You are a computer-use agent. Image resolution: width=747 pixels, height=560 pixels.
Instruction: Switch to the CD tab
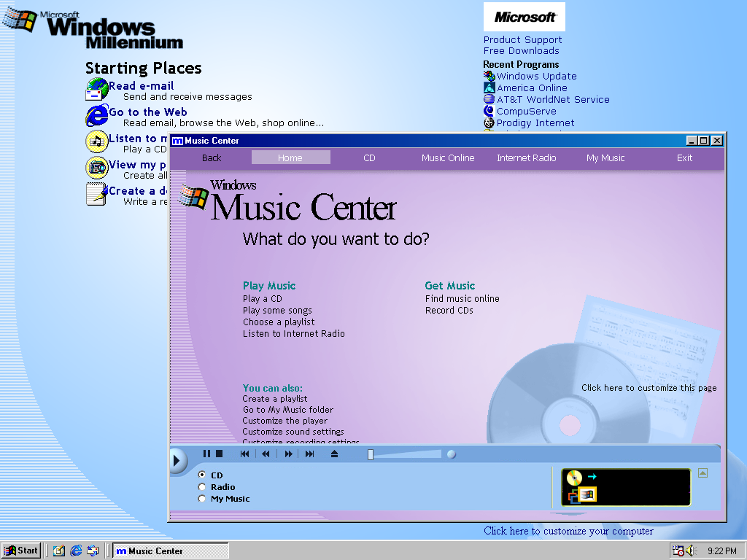click(369, 158)
